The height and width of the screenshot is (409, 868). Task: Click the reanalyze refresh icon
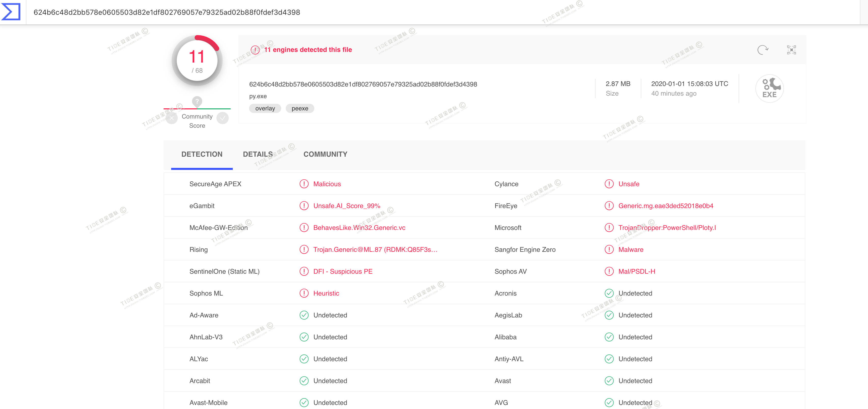(x=763, y=50)
